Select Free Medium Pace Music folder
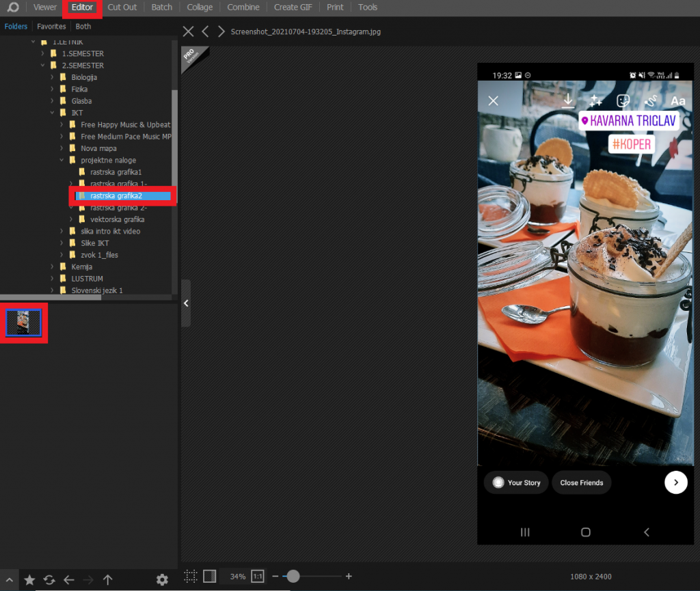Viewport: 700px width, 591px height. [x=126, y=137]
